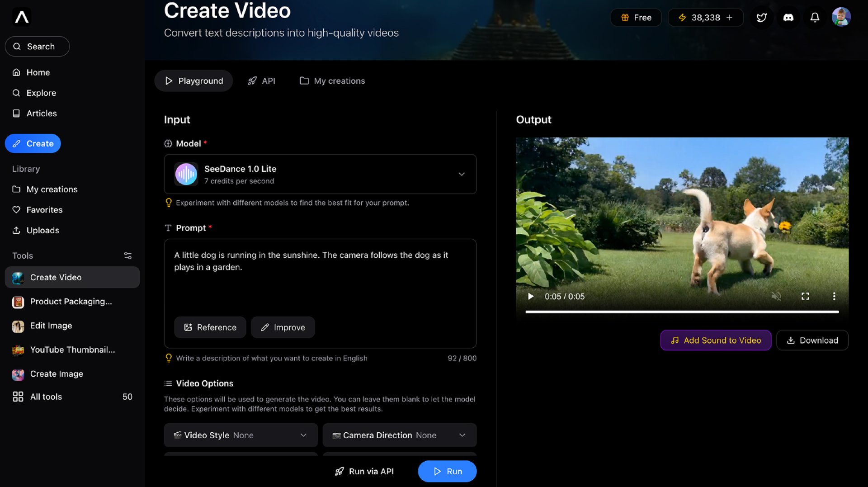Open Tools settings sliders icon
Image resolution: width=868 pixels, height=487 pixels.
pos(128,255)
